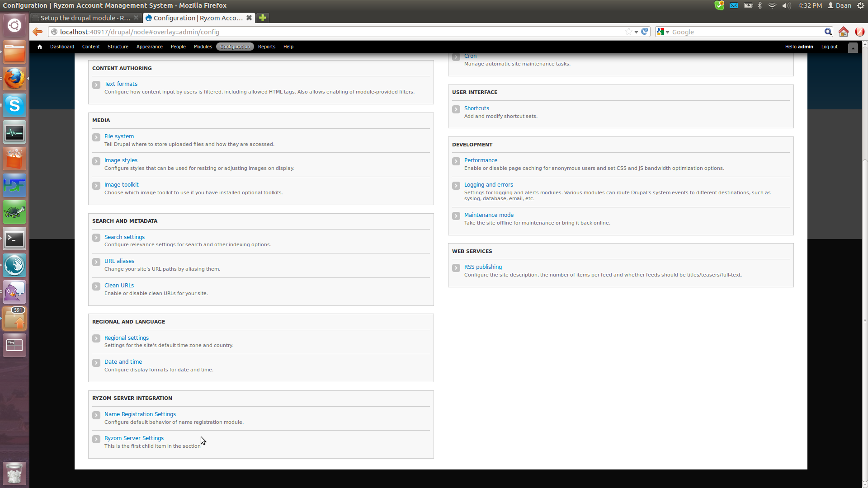This screenshot has width=868, height=488.
Task: Click the volume indicator icon
Action: (787, 5)
